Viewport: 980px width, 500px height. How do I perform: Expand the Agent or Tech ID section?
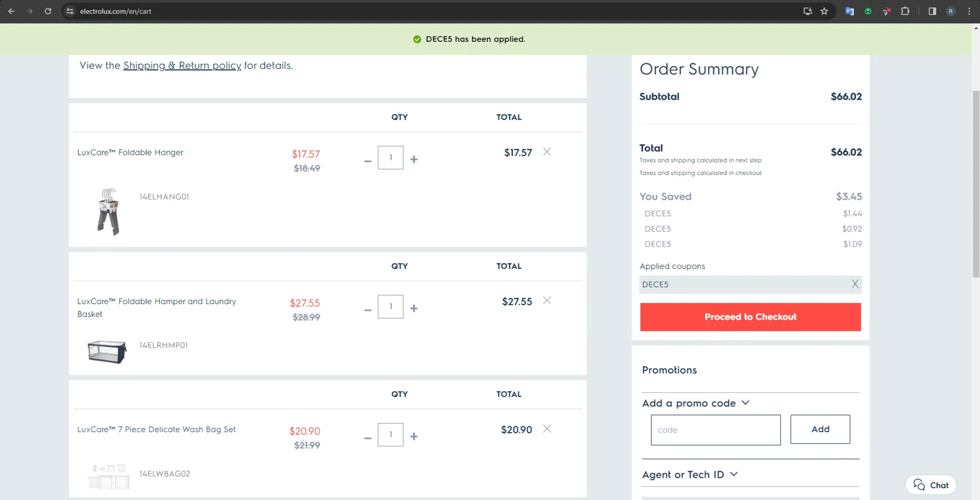(690, 475)
